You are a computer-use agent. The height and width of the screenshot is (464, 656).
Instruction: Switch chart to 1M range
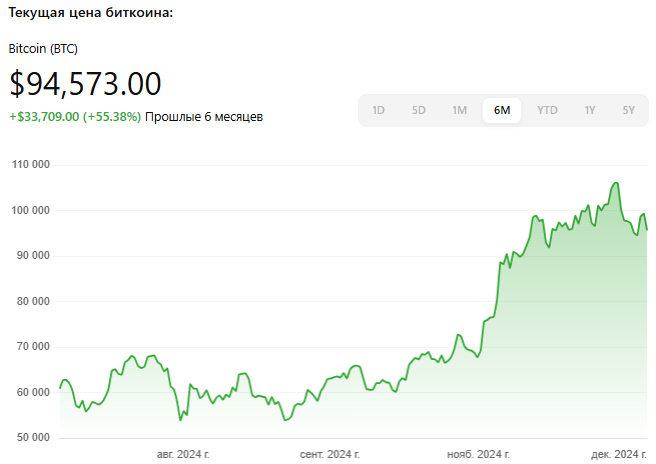459,110
